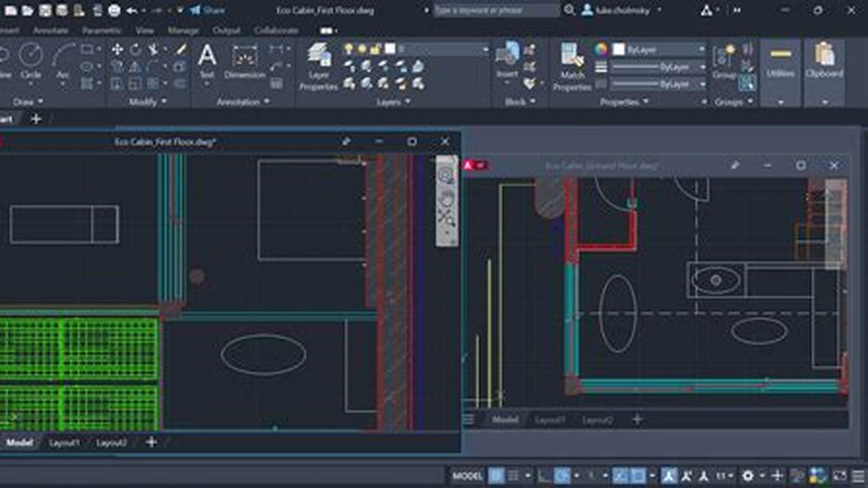The image size is (868, 488).
Task: Click the plus to add a new layout
Action: click(152, 442)
